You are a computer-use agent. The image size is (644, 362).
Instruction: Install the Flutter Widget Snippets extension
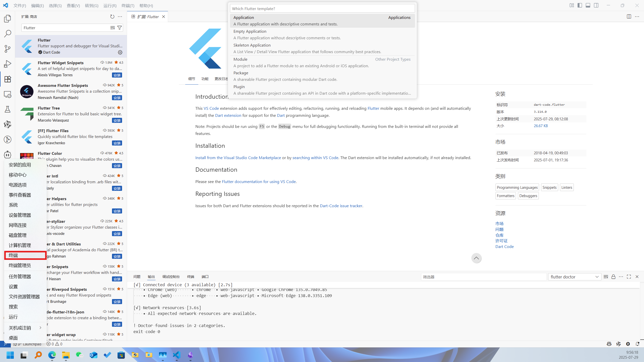117,75
